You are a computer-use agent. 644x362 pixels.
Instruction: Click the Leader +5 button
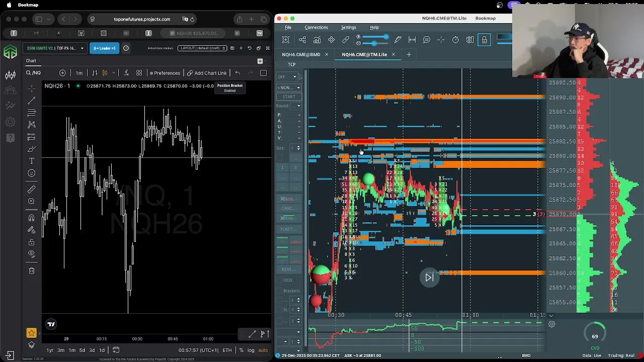click(104, 48)
